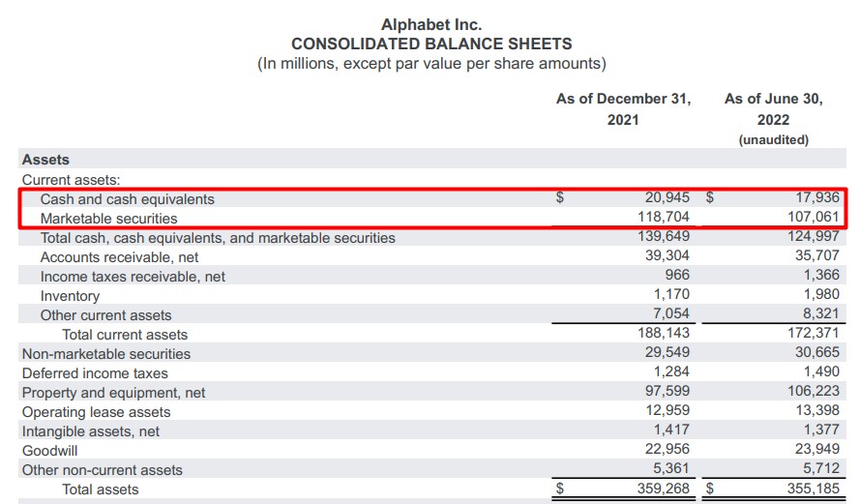Click the Alphabet Inc. title

click(x=431, y=25)
